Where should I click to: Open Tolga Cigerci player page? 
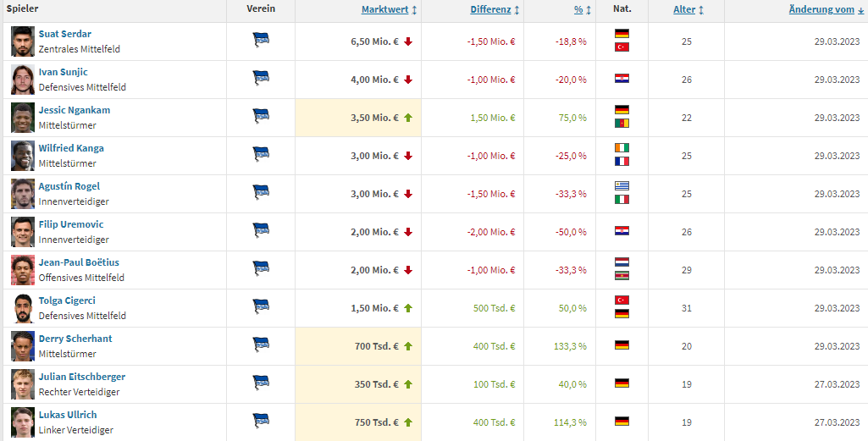pyautogui.click(x=67, y=300)
